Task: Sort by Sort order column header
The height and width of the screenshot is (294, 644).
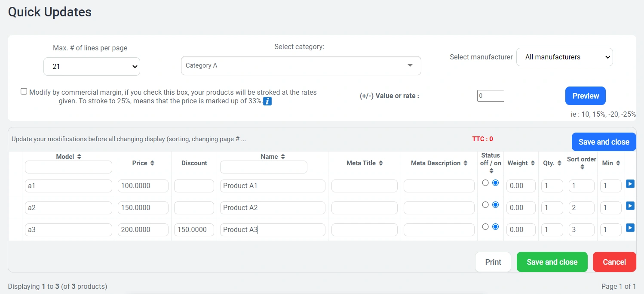Action: click(x=582, y=167)
